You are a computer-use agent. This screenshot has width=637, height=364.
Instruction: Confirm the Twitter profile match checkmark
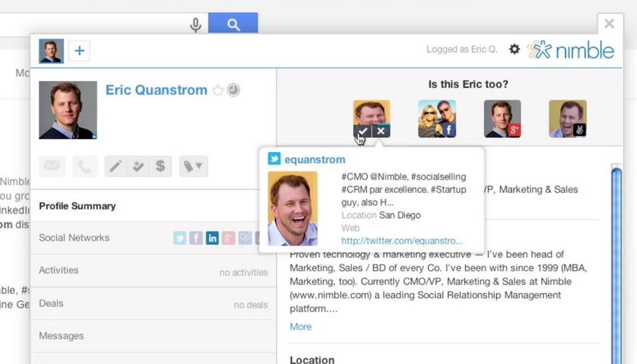(363, 131)
